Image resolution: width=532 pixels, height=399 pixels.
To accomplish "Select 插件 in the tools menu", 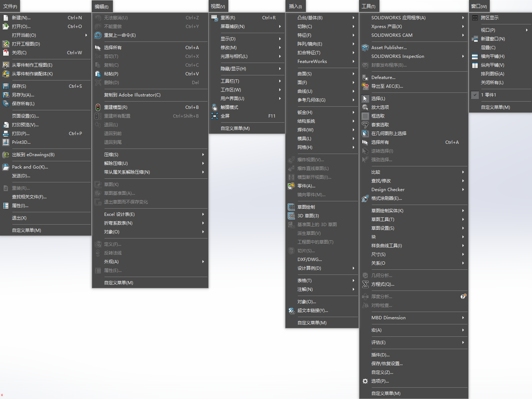I will coord(381,355).
